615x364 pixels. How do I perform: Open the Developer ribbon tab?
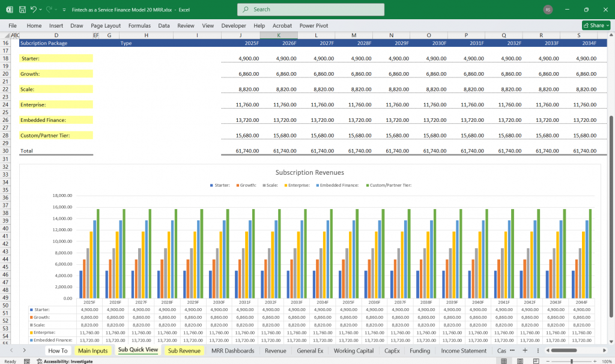(233, 25)
